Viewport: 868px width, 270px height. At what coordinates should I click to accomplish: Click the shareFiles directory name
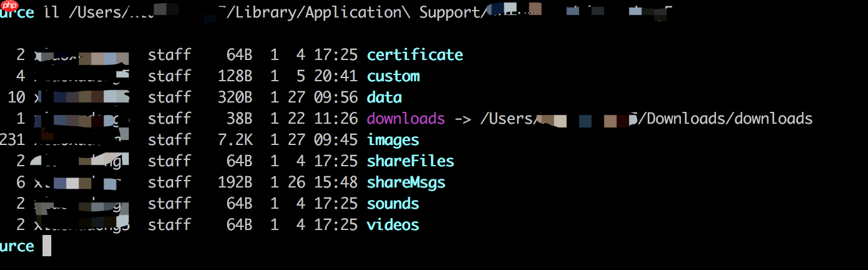[410, 161]
